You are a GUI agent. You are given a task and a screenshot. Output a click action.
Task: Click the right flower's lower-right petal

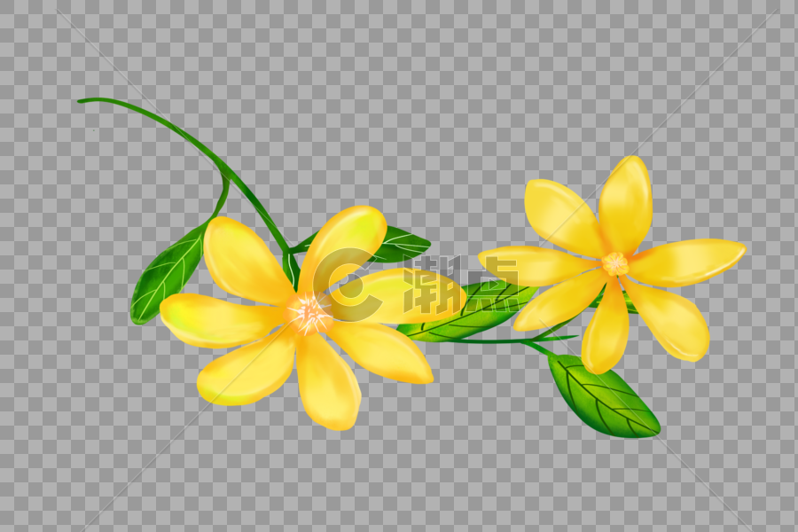[669, 319]
